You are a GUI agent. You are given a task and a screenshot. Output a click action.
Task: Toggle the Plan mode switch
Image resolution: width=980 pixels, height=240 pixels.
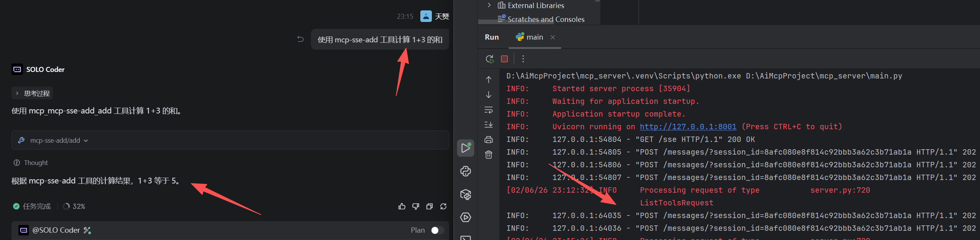click(438, 230)
